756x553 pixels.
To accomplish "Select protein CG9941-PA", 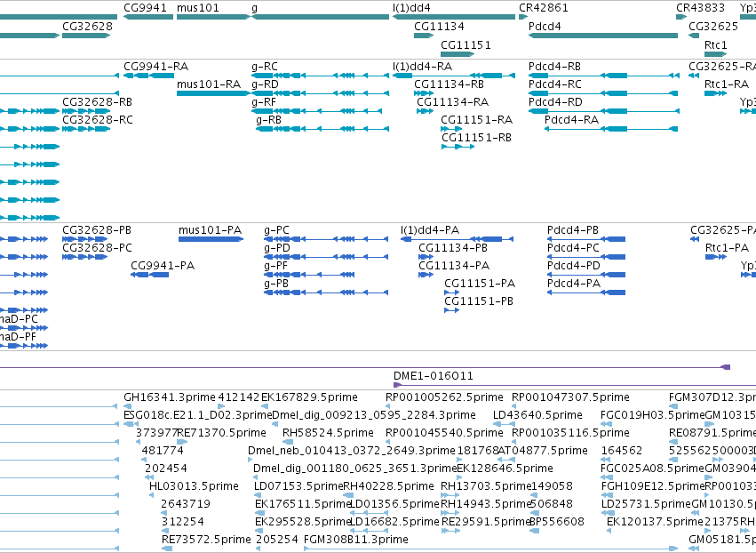I will [163, 266].
